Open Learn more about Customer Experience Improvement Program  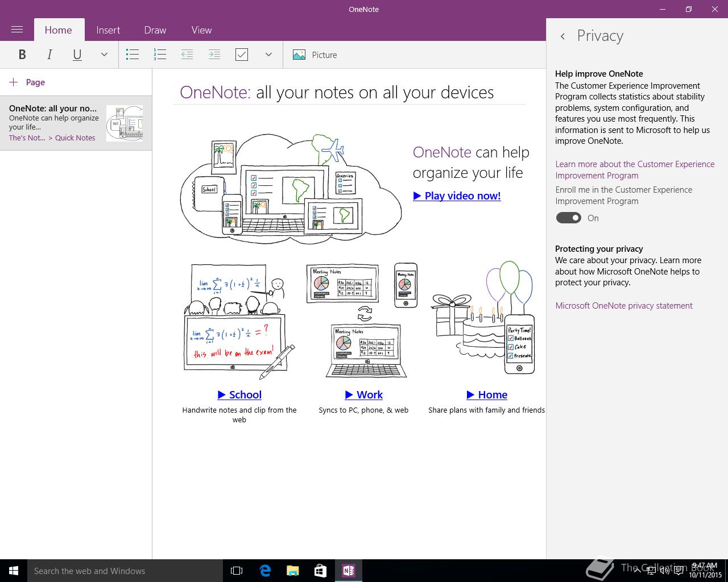[635, 170]
